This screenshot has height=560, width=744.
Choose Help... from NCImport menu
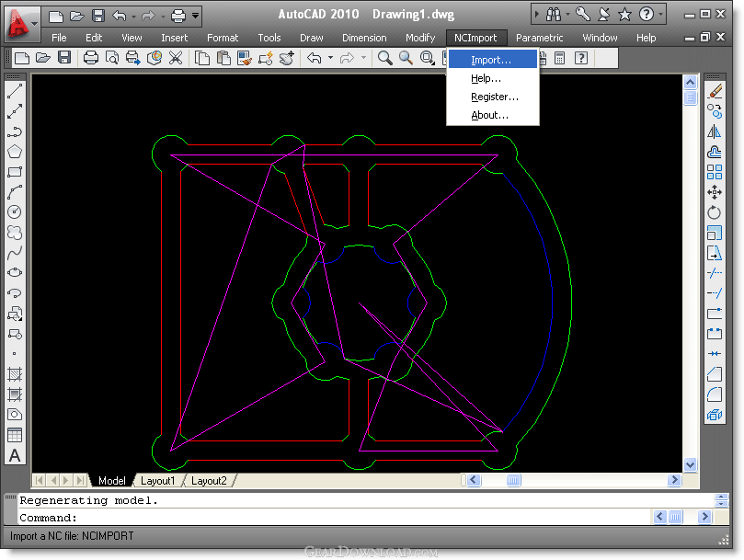(x=493, y=78)
